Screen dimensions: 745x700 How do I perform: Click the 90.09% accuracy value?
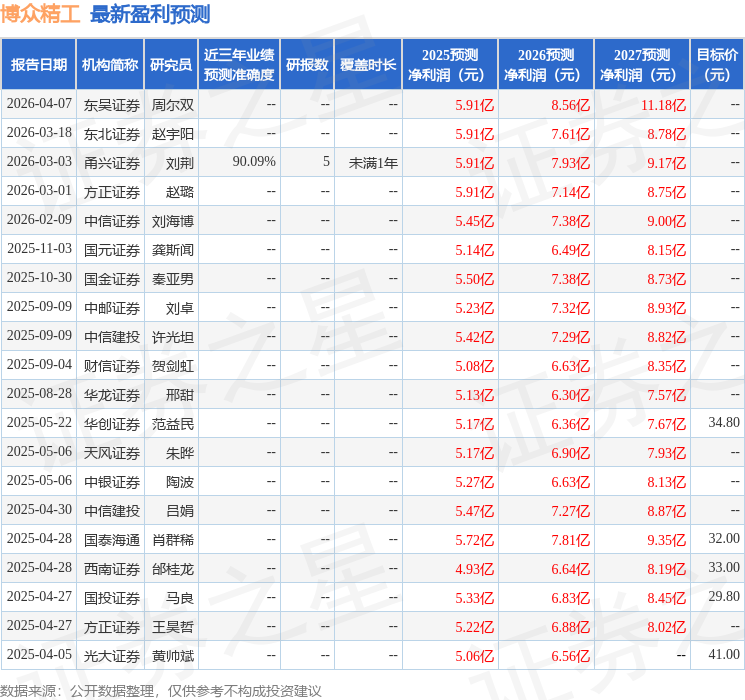254,162
